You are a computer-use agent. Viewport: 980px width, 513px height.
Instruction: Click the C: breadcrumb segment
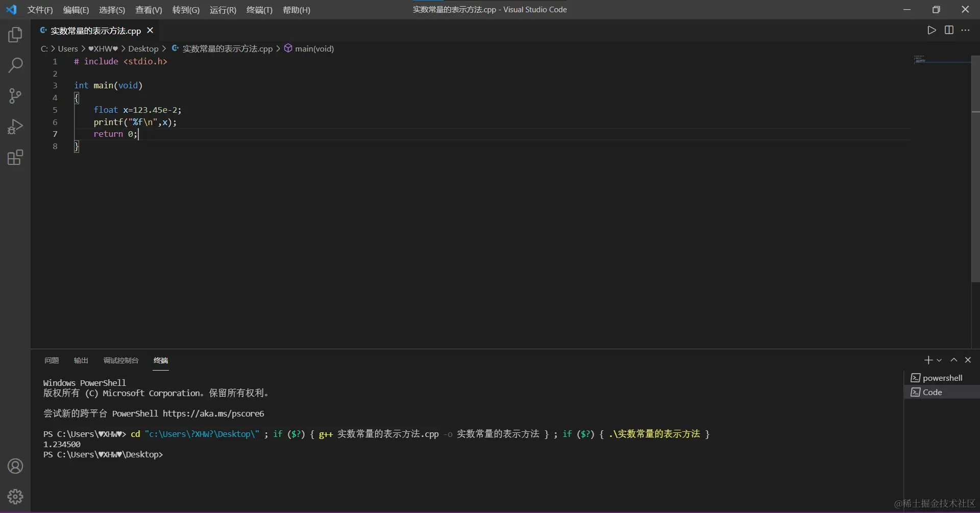pyautogui.click(x=44, y=48)
